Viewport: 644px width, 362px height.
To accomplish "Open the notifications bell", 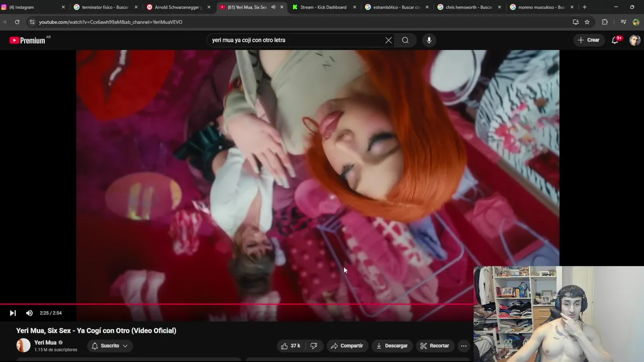I will (615, 40).
